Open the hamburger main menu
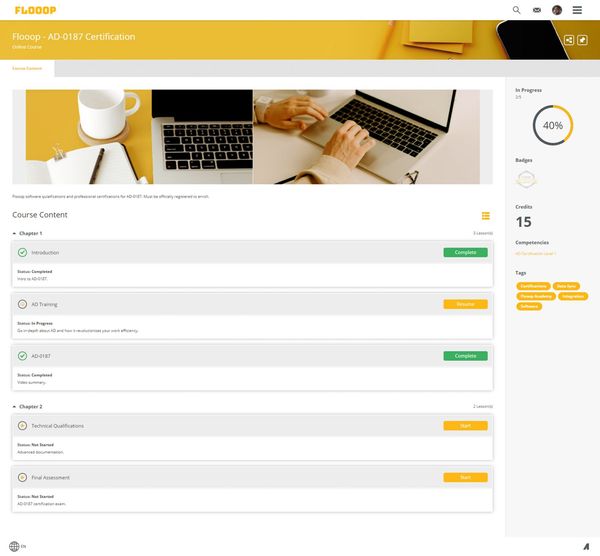 tap(577, 10)
